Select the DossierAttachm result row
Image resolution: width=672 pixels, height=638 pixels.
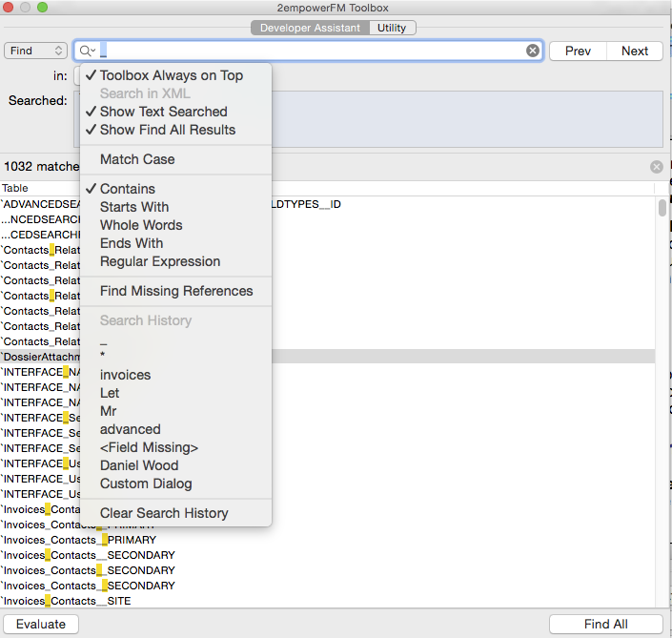[x=328, y=357]
